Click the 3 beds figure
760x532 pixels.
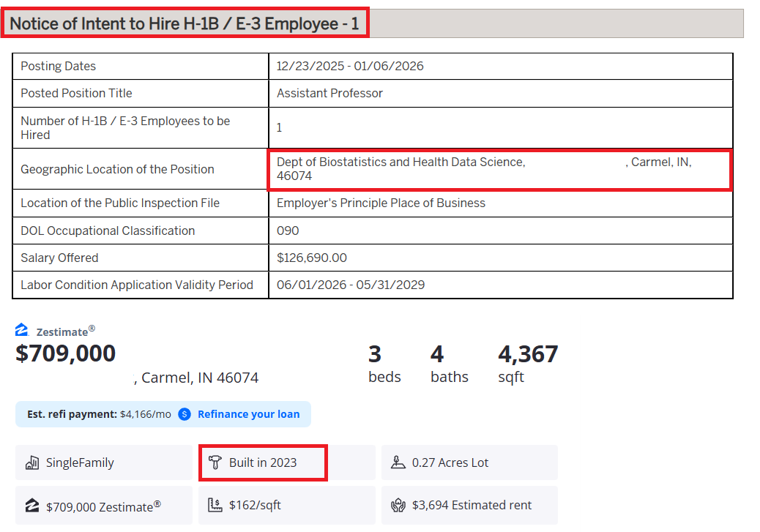[384, 364]
